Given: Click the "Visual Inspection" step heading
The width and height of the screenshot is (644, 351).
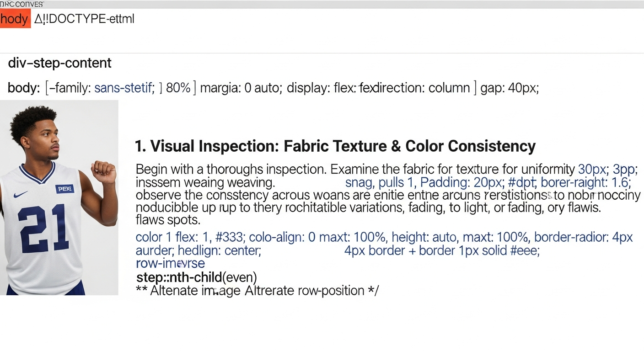Looking at the screenshot, I should 335,146.
